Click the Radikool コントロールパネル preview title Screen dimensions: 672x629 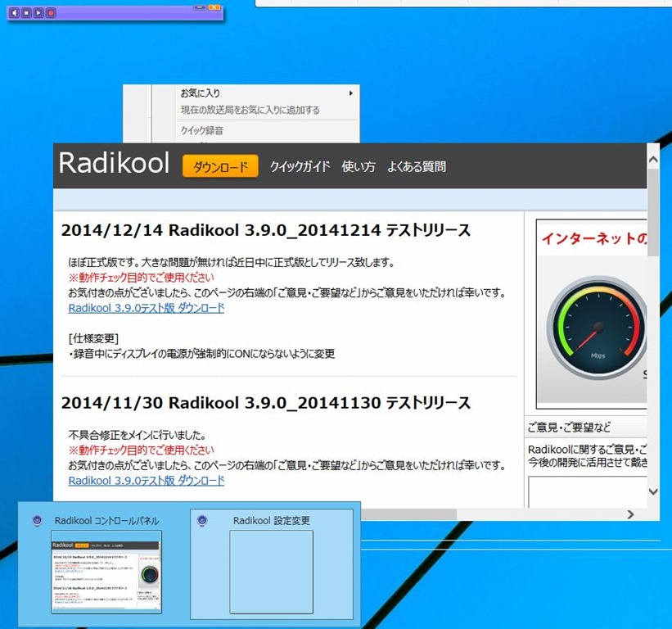point(106,521)
